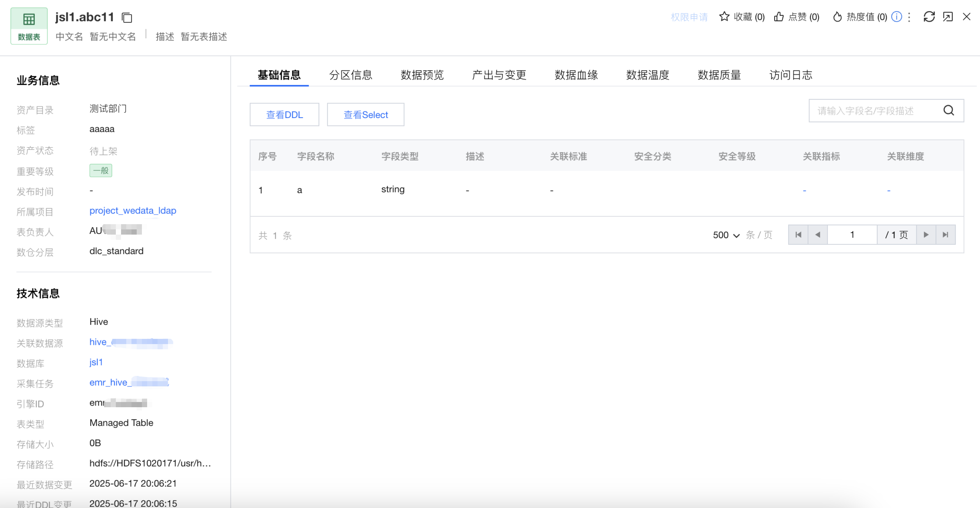Screen dimensions: 980x508
Task: Open the three-dot more options menu
Action: pyautogui.click(x=909, y=17)
